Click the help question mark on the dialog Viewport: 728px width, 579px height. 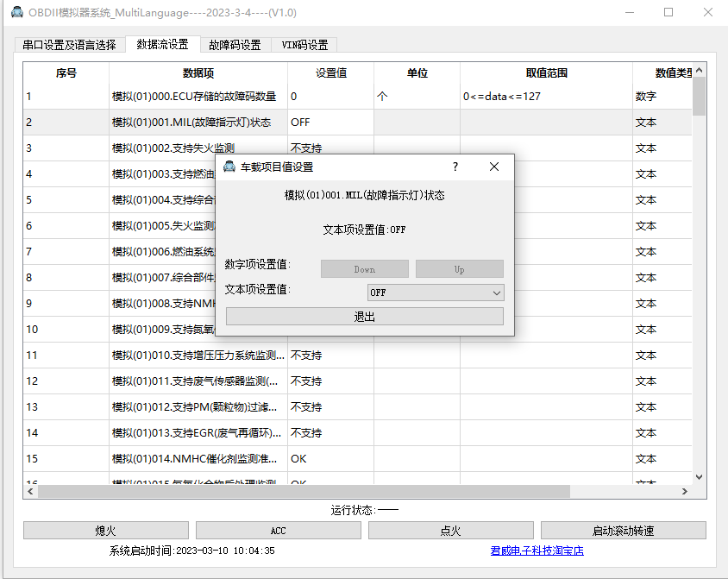point(455,167)
